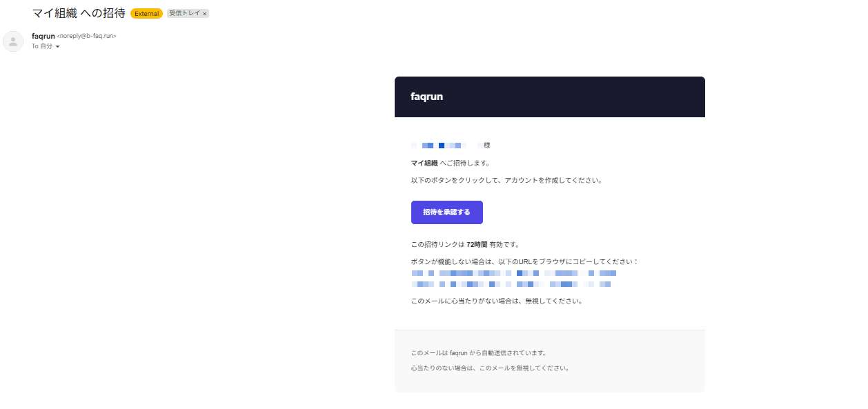Click the text このメールに心当たりがない場合は、無視してください

(497, 301)
